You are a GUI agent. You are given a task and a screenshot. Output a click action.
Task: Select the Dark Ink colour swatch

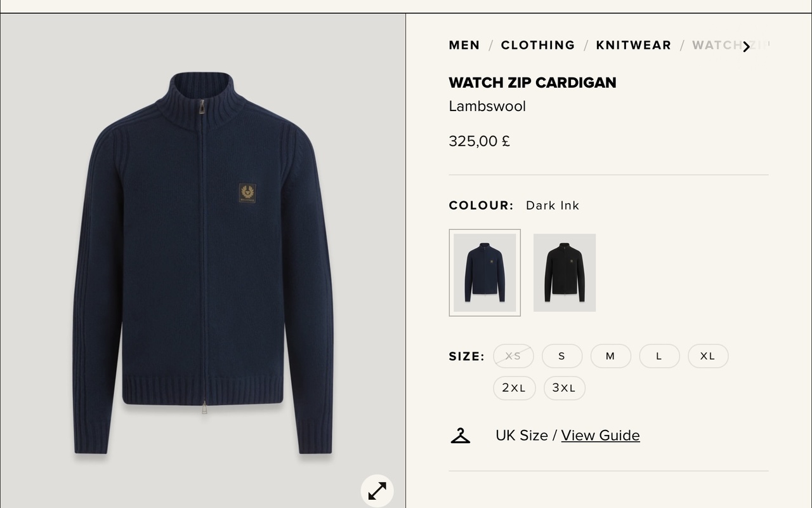click(x=485, y=272)
